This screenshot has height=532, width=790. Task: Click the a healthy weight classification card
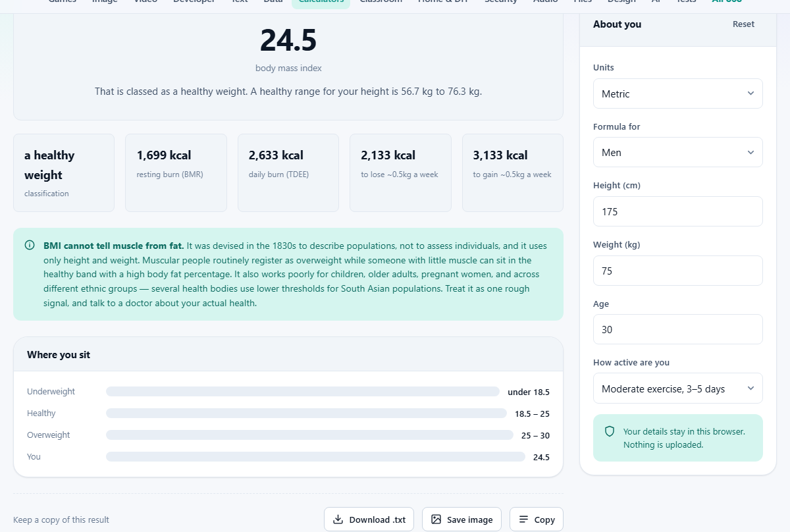click(x=64, y=173)
